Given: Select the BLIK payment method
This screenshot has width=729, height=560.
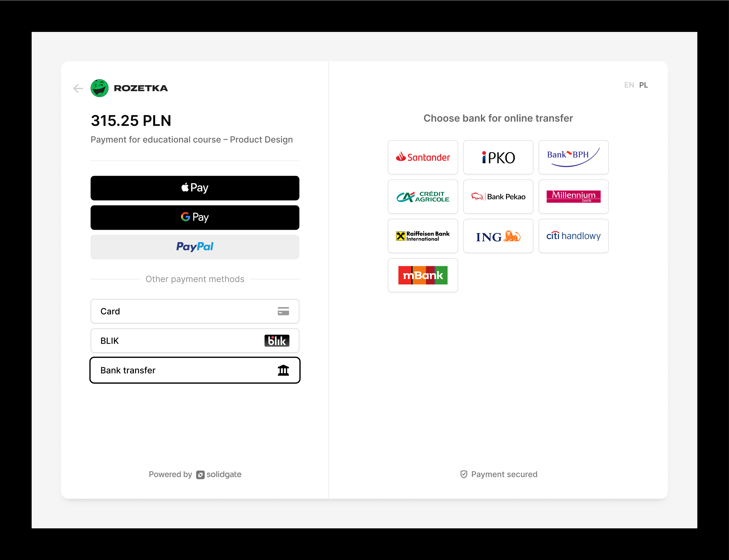Looking at the screenshot, I should (x=195, y=340).
